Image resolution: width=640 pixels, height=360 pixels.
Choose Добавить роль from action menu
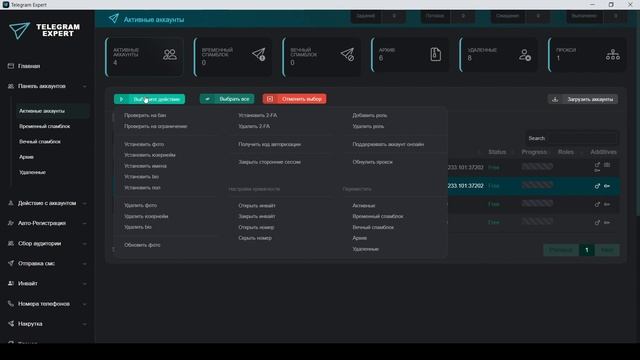[369, 116]
